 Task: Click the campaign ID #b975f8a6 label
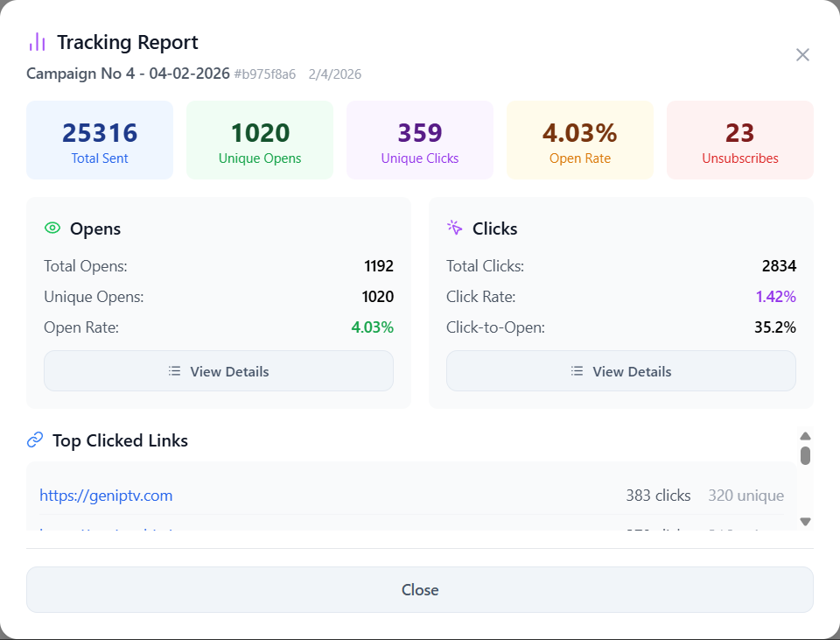265,74
